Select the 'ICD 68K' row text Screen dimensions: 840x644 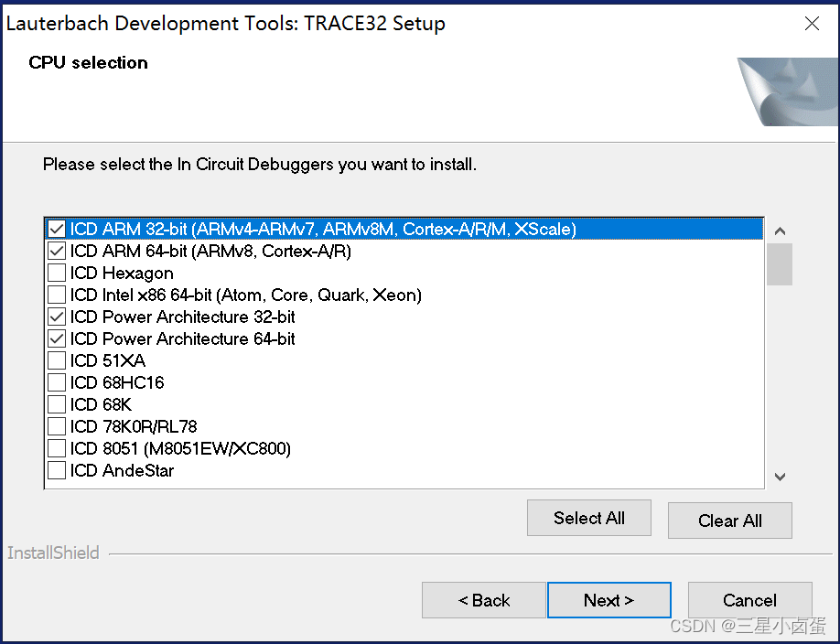click(101, 404)
